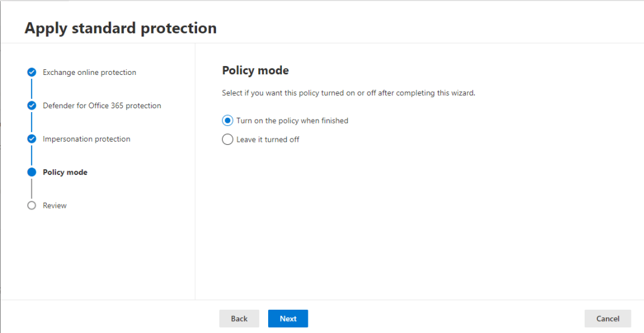Click the 'Turn on the policy when finished' text
This screenshot has height=333, width=644.
coord(292,121)
